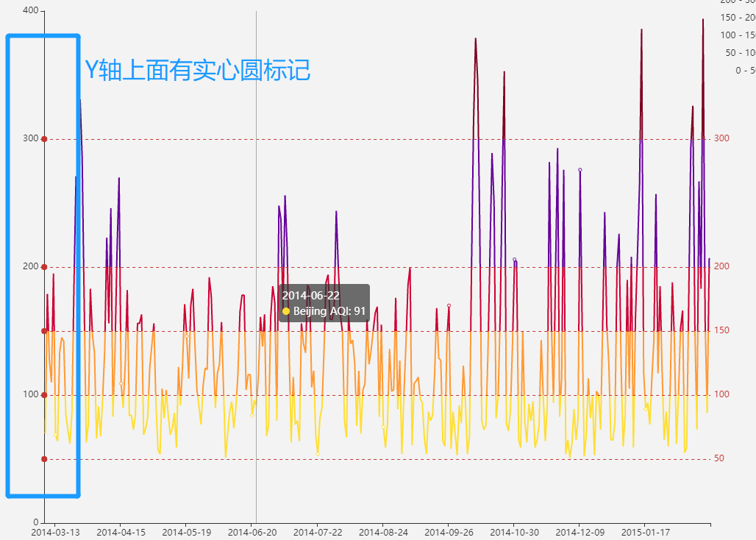This screenshot has width=756, height=540.
Task: Click the yellow dot in the Beijing AQI tooltip
Action: tap(286, 311)
